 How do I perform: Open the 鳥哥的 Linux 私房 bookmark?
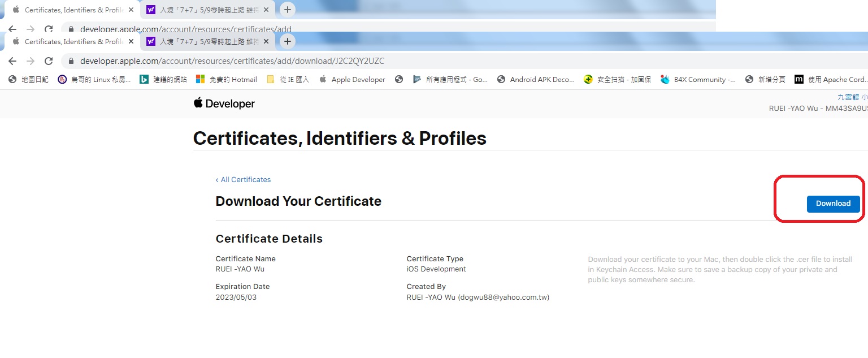coord(94,80)
